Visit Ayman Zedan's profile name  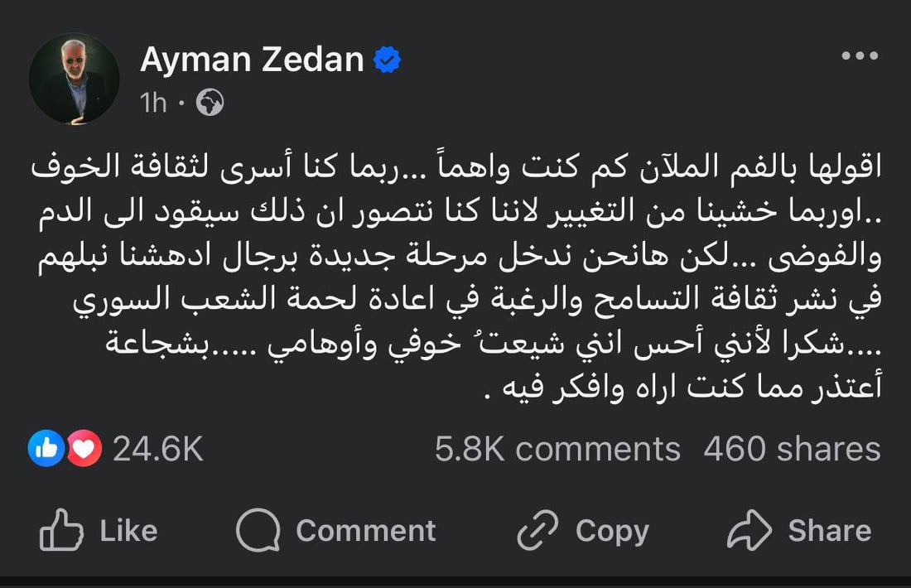pyautogui.click(x=253, y=58)
